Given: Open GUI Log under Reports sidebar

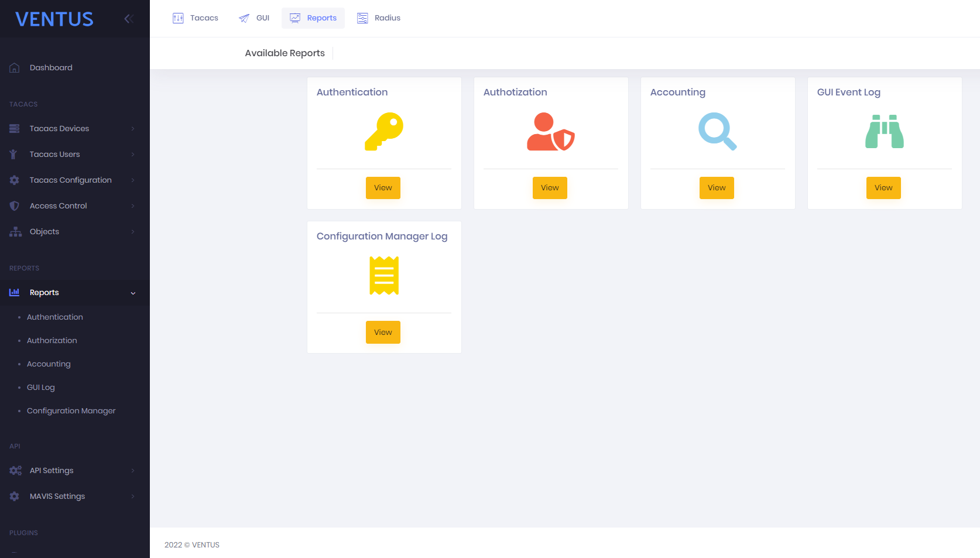Looking at the screenshot, I should pos(41,388).
